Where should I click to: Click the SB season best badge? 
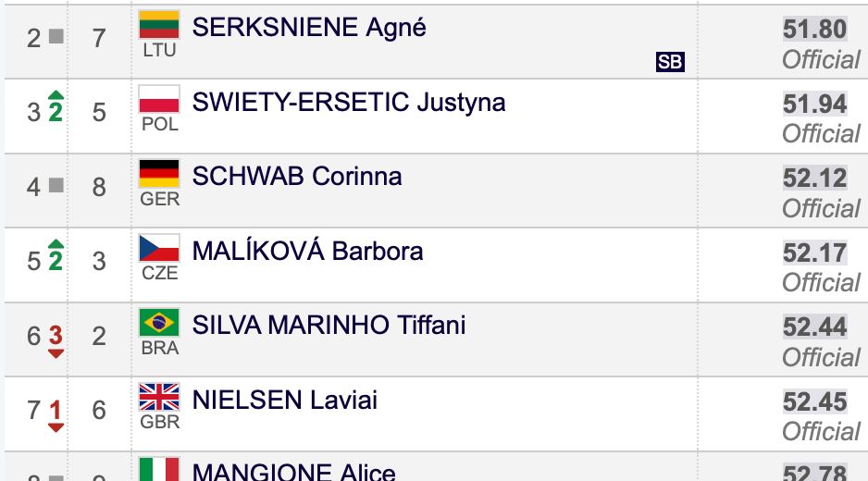[x=670, y=62]
